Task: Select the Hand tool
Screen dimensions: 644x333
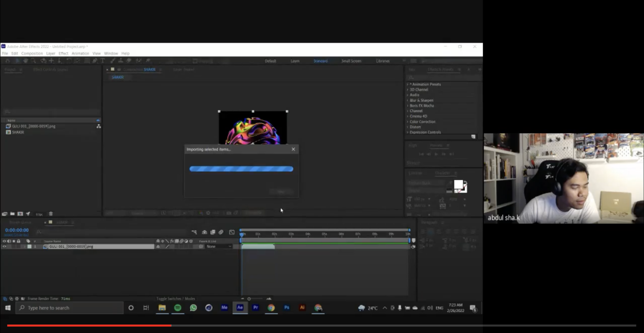Action: [26, 61]
